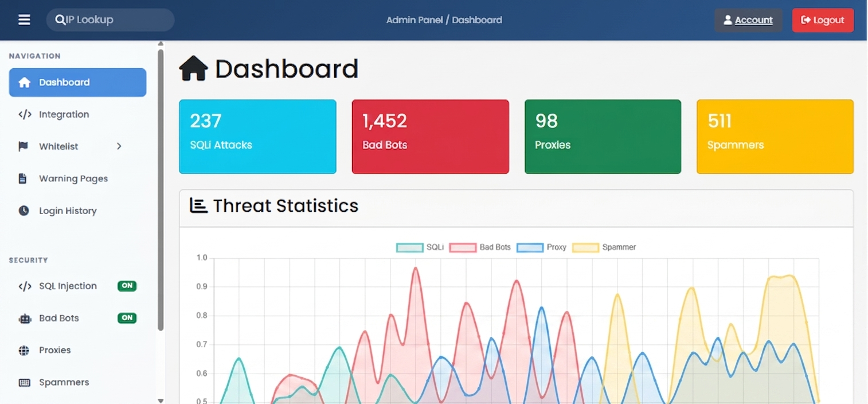The width and height of the screenshot is (868, 404).
Task: Toggle the SQL Injection ON badge
Action: click(127, 286)
